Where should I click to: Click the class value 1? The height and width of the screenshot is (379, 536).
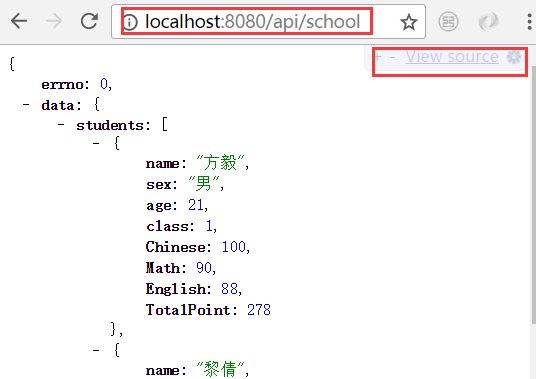(209, 226)
